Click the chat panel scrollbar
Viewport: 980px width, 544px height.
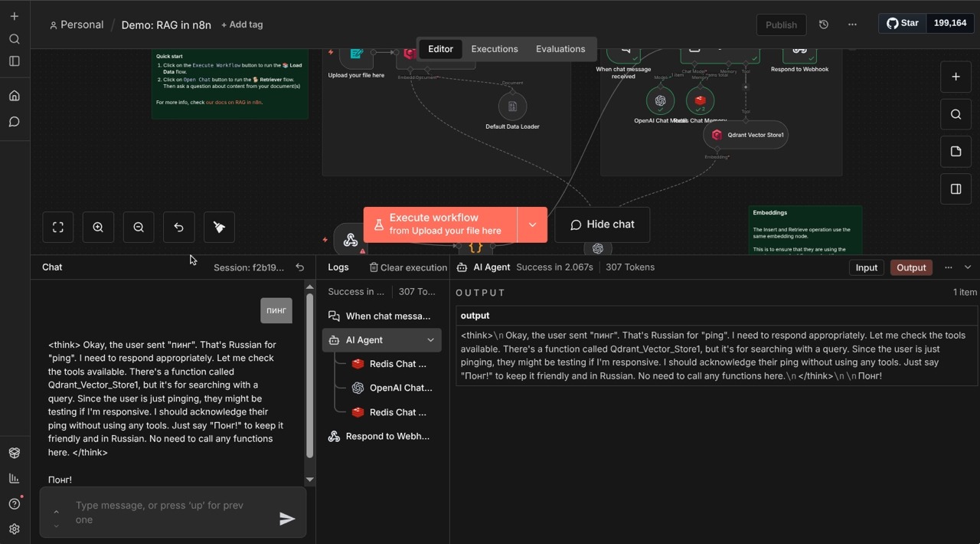309,375
